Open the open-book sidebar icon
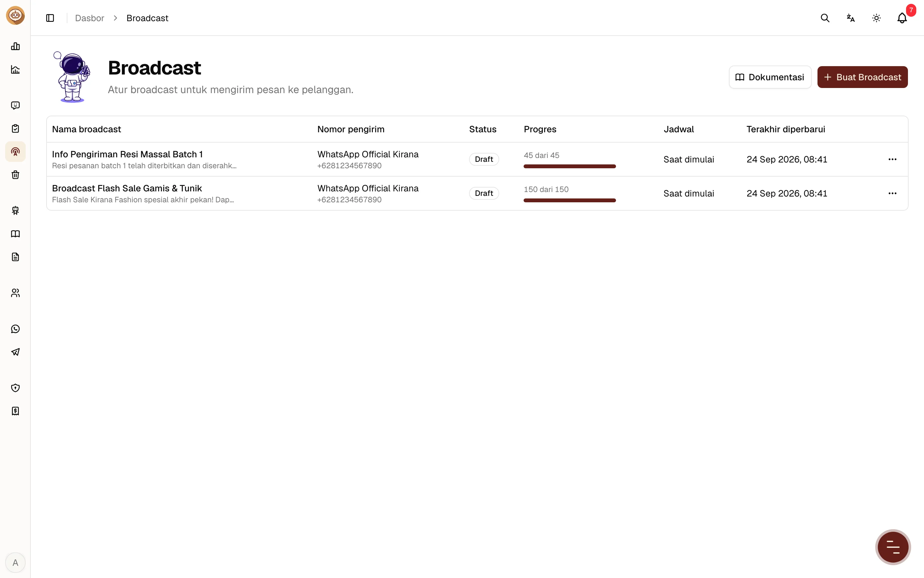Image resolution: width=924 pixels, height=578 pixels. [x=15, y=234]
